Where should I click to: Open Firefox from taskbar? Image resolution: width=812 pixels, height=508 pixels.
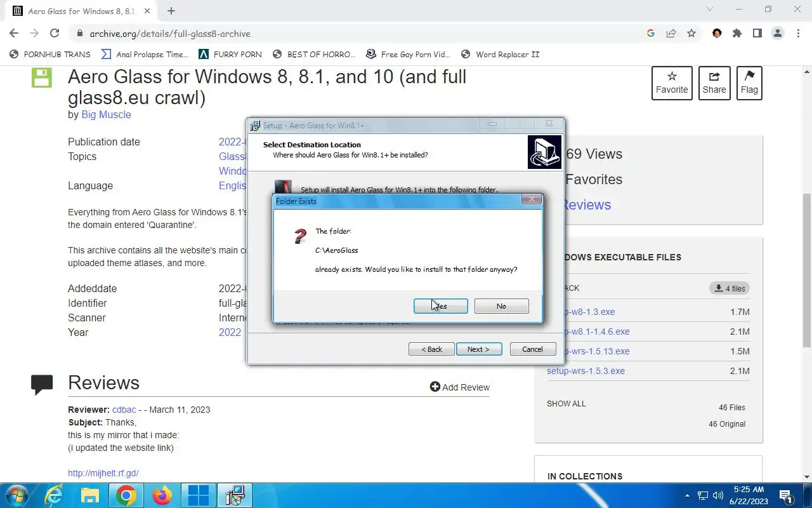(162, 495)
